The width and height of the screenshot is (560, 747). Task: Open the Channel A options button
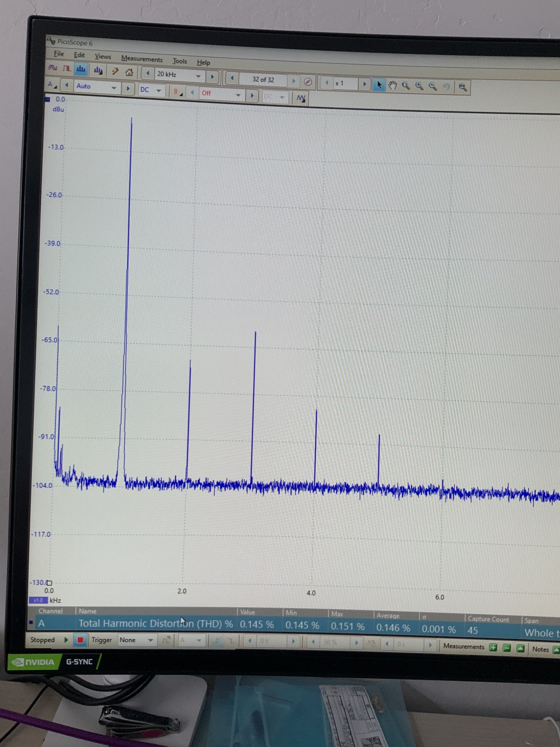(51, 84)
